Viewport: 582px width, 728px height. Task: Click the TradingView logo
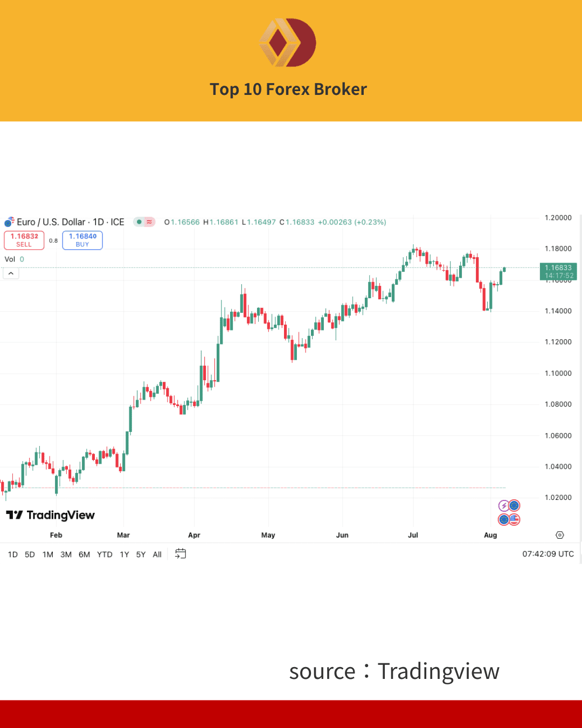click(x=50, y=515)
